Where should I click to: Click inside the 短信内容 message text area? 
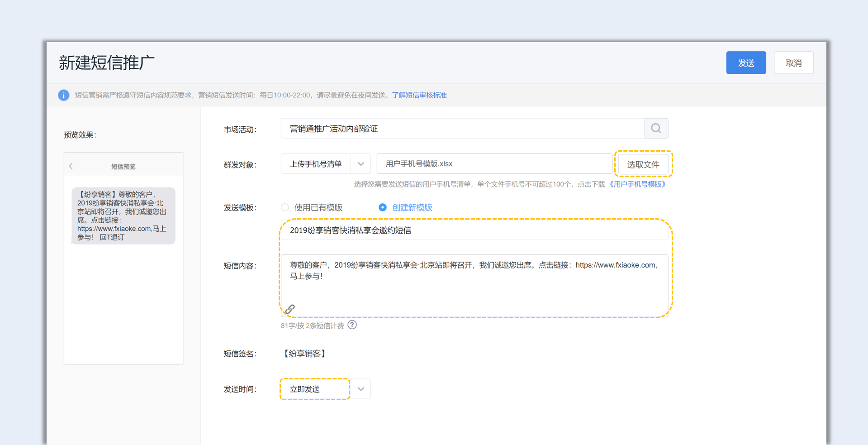tap(474, 285)
